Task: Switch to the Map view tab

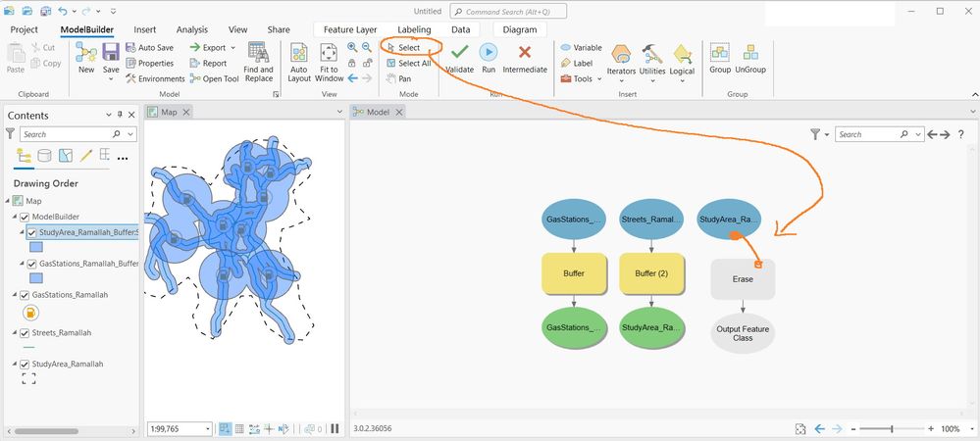Action: [169, 112]
